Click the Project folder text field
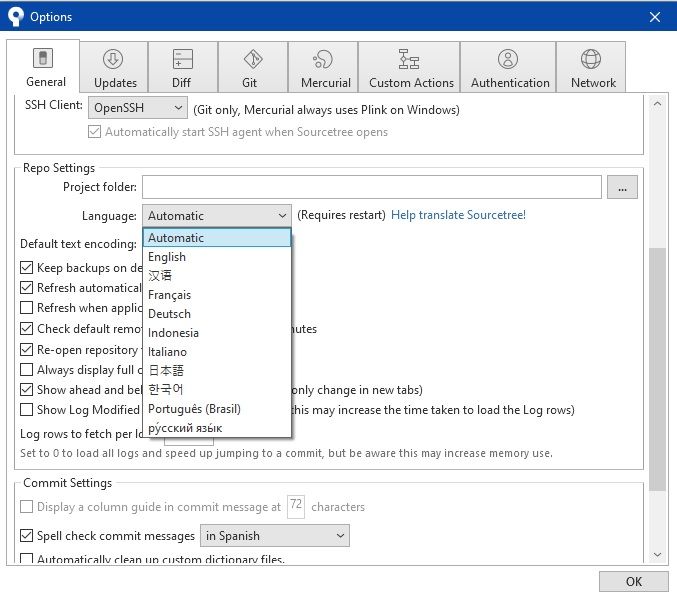 pyautogui.click(x=371, y=187)
